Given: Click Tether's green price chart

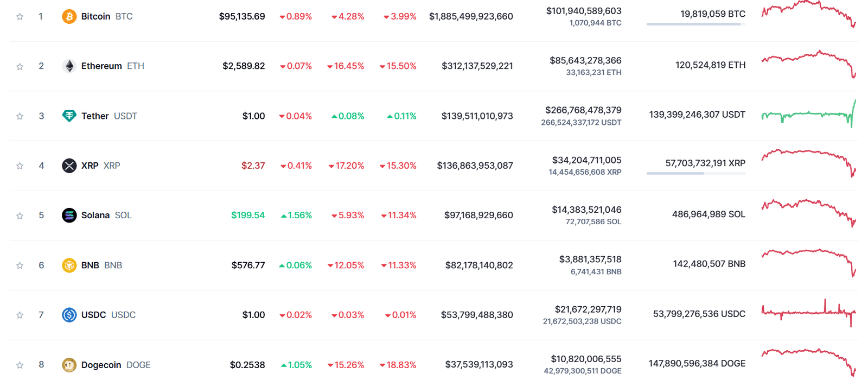Looking at the screenshot, I should [808, 115].
